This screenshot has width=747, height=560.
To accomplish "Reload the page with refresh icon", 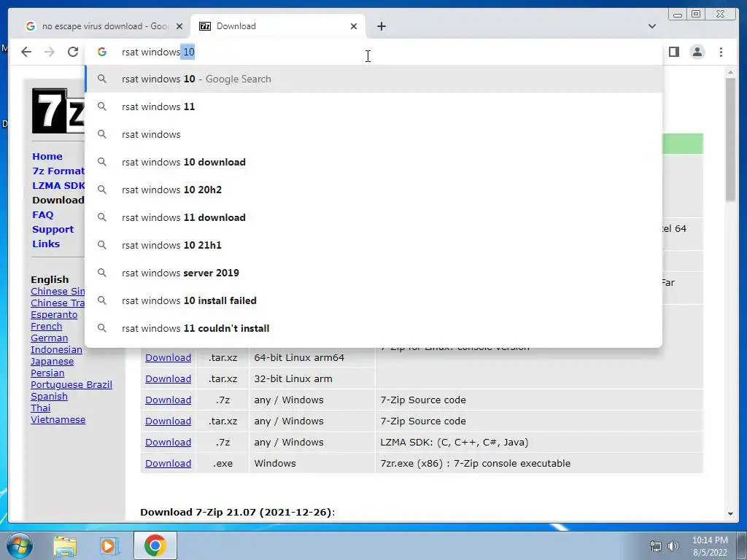I will [73, 52].
